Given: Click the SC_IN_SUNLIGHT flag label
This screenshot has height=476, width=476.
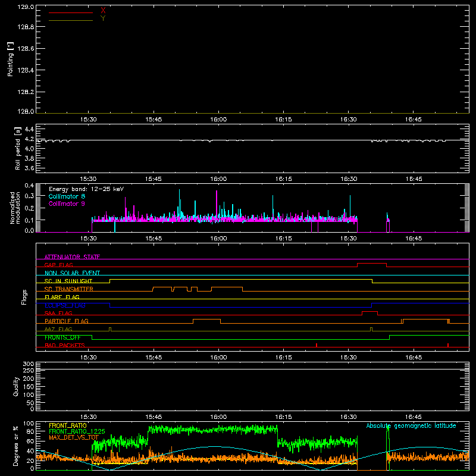Looking at the screenshot, I should coord(68,281).
